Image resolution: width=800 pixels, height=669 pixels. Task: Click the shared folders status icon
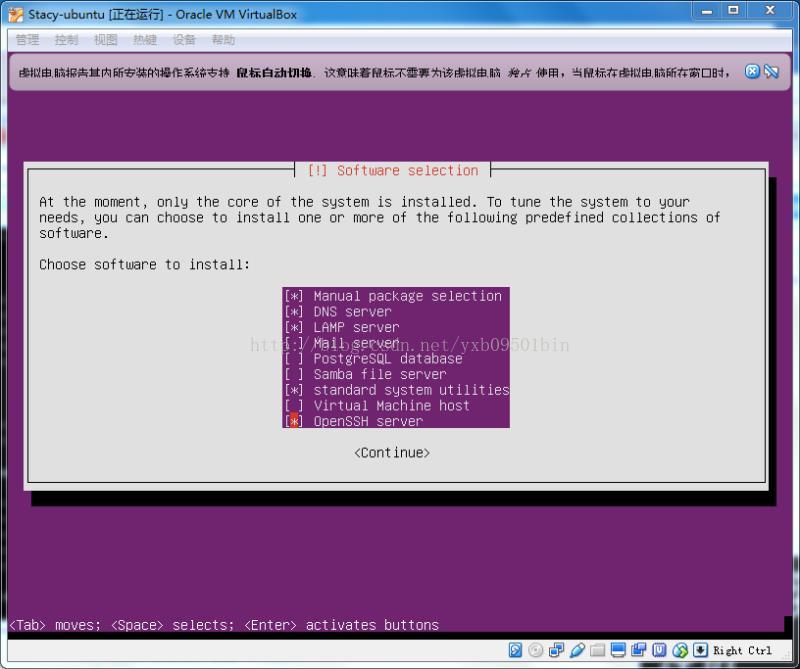(597, 650)
